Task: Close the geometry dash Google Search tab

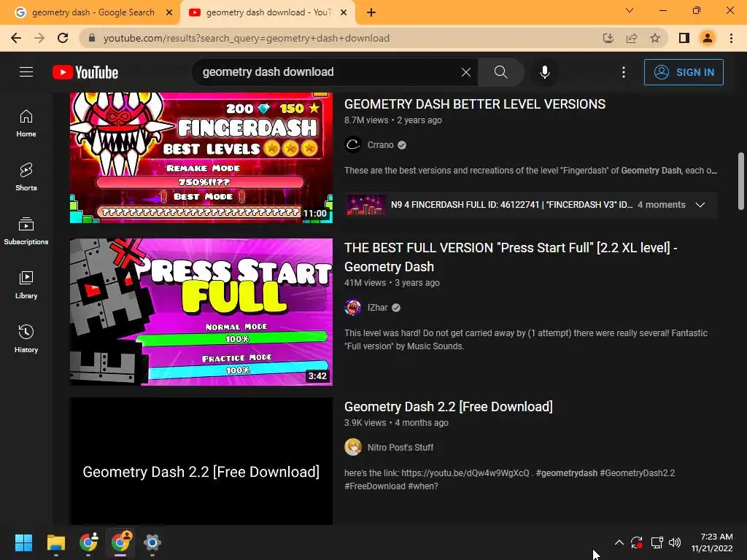Action: [x=169, y=12]
